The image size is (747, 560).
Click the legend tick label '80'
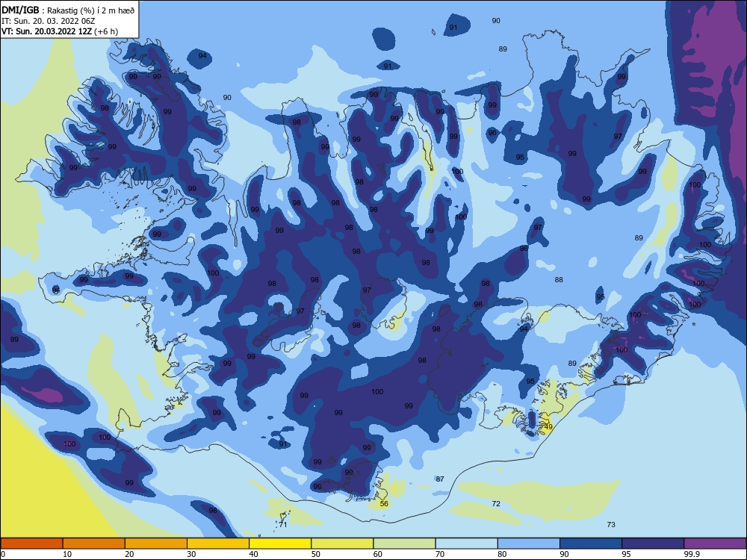tap(502, 554)
